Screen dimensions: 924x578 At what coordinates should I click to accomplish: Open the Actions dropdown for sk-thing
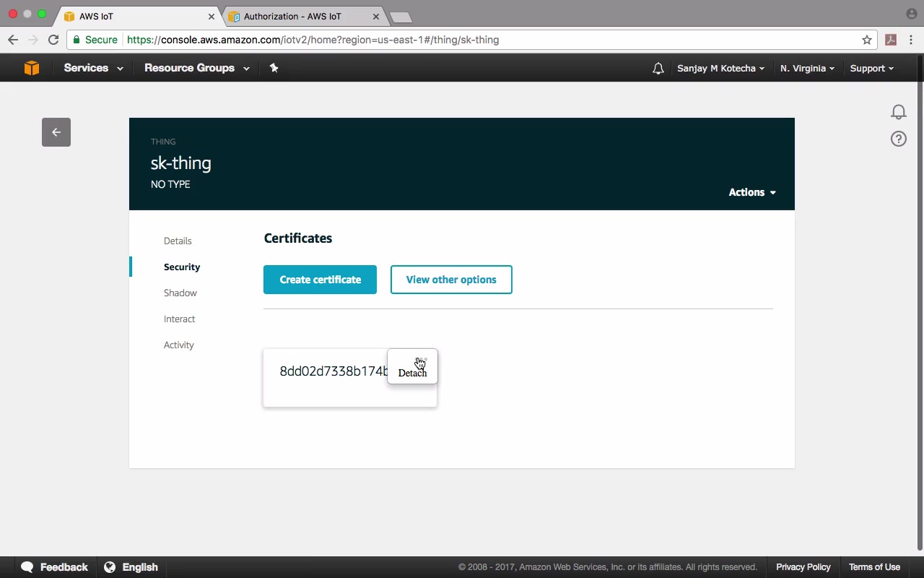[752, 192]
